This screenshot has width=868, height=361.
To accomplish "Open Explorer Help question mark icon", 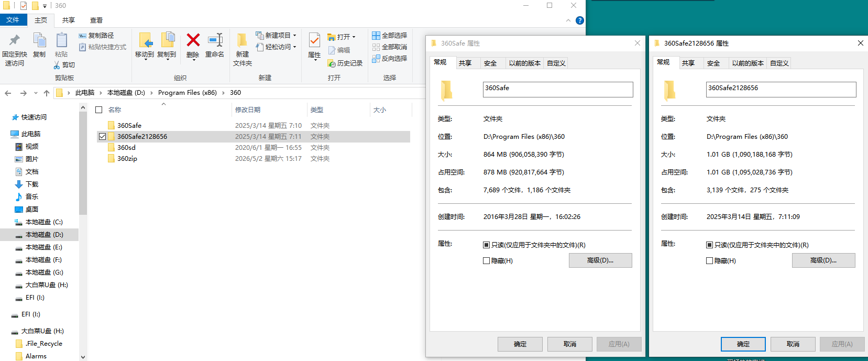I will point(579,20).
